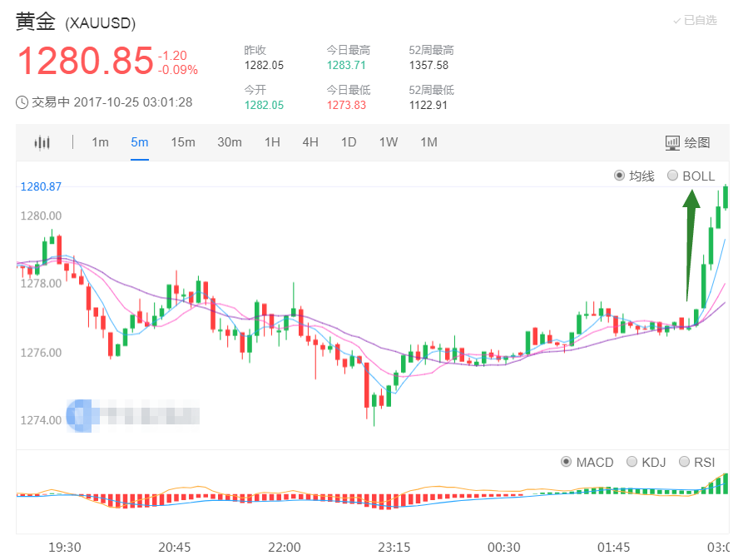Click the 黄金 XAUUSD title
Viewport: 738px width, 560px height.
[76, 22]
